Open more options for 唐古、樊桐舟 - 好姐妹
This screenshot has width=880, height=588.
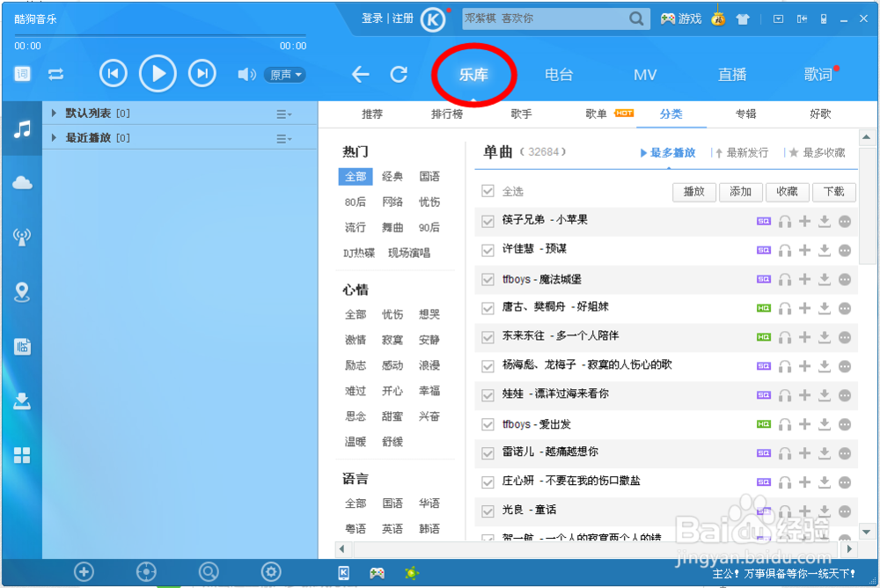pyautogui.click(x=845, y=308)
